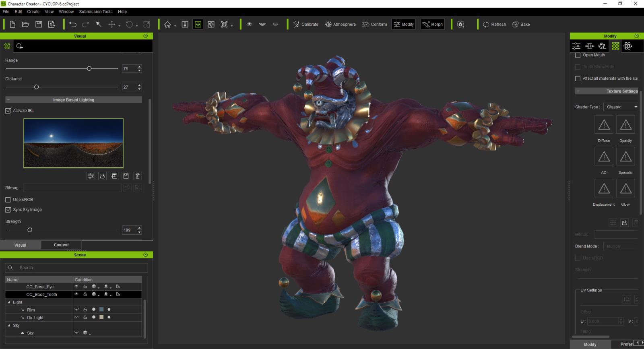Increase the Range value stepper

[139, 67]
